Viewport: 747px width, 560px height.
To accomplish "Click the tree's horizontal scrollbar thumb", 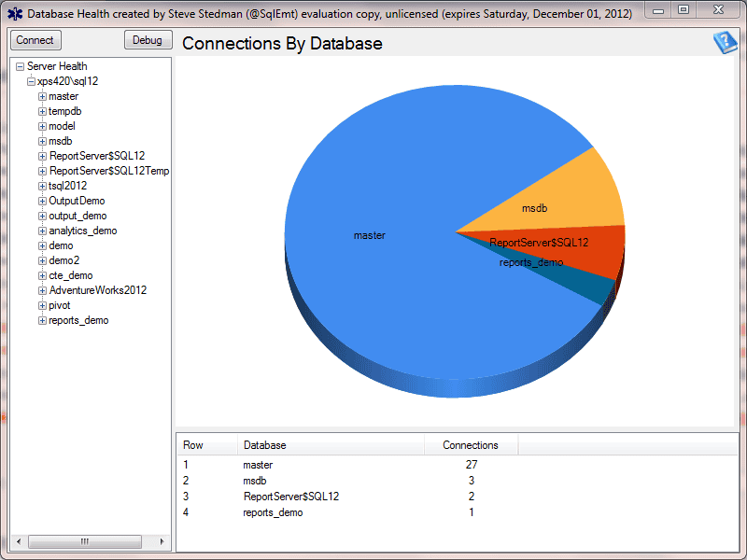I will 85,541.
